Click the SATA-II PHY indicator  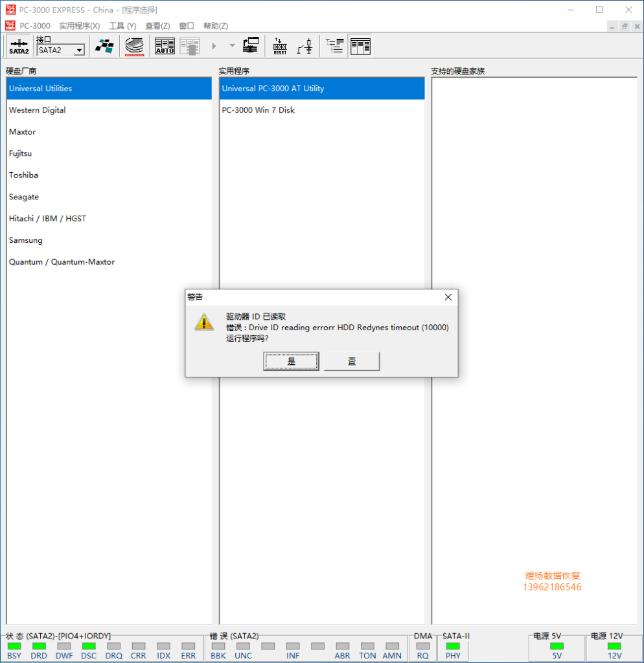(x=453, y=646)
